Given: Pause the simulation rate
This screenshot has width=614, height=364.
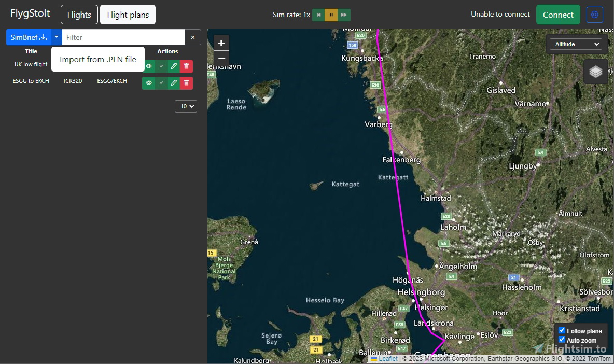Looking at the screenshot, I should pos(331,15).
